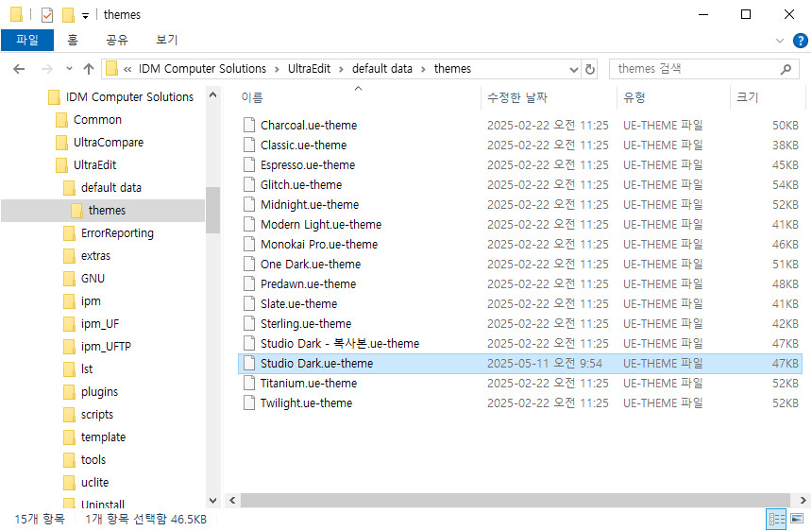Select Modern Light.ue-theme file icon
Screen dimensions: 812x531
(249, 224)
